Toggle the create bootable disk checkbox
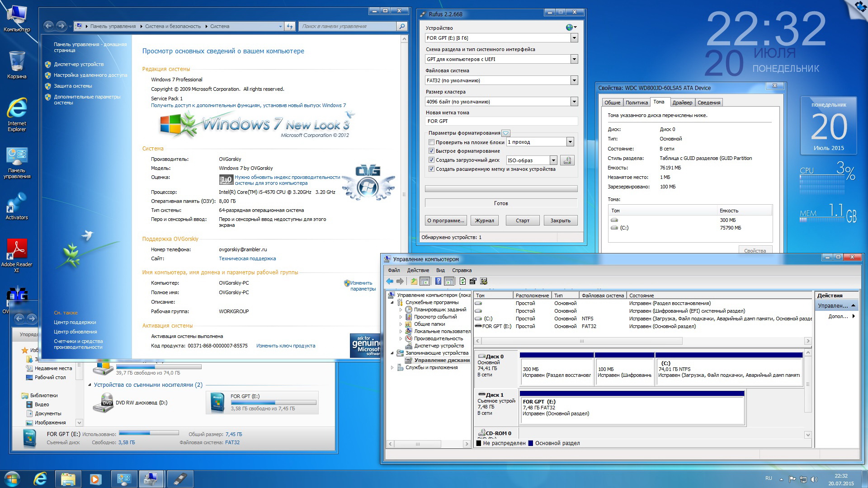Viewport: 868px width, 488px height. [x=431, y=160]
